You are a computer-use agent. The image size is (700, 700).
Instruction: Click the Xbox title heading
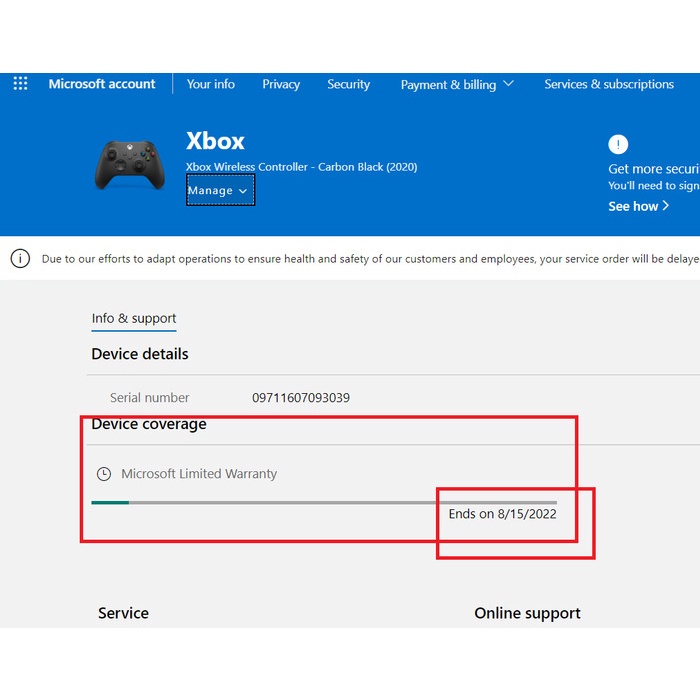tap(215, 141)
